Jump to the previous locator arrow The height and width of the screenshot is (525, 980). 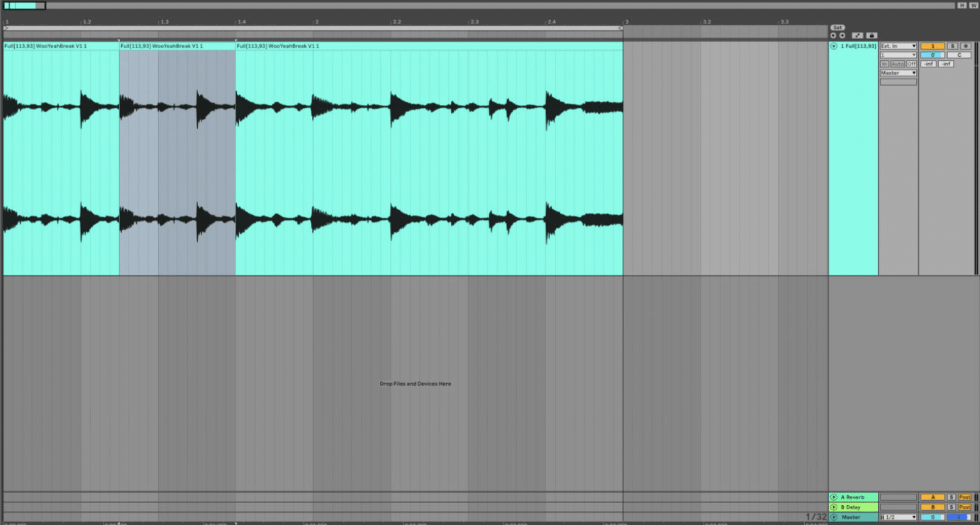click(x=833, y=35)
